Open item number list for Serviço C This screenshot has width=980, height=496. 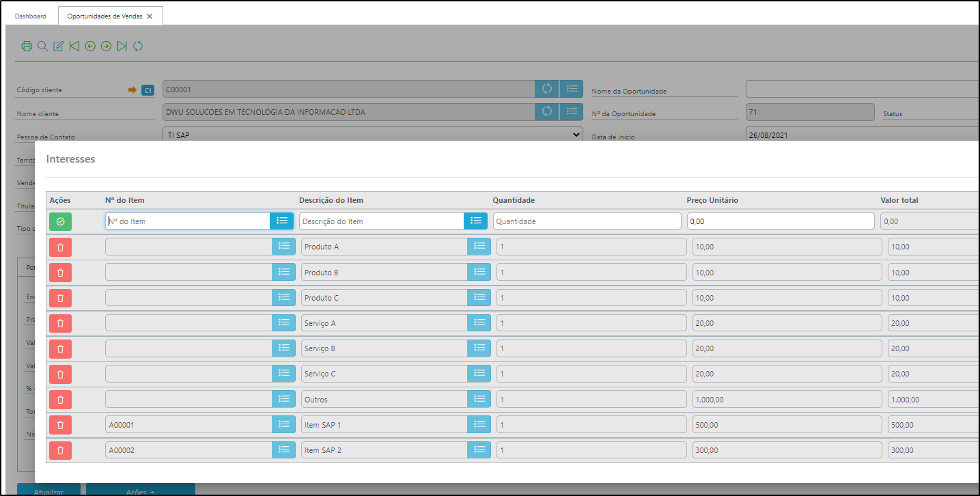tap(284, 374)
